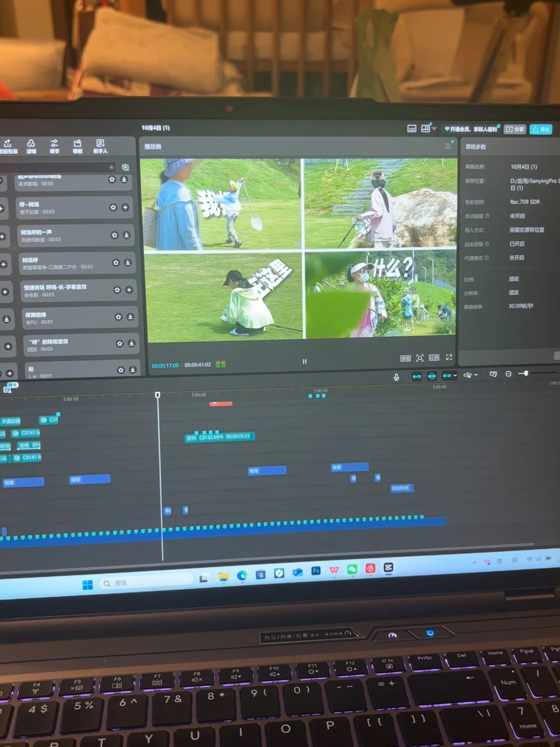This screenshot has width=560, height=747.
Task: Click the player focus/zoom frame icon
Action: pyautogui.click(x=420, y=358)
